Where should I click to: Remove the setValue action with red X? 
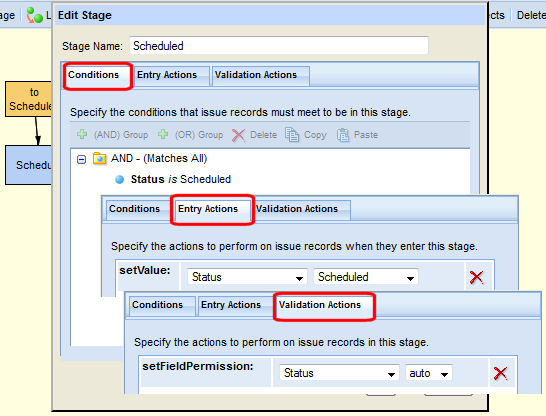476,277
